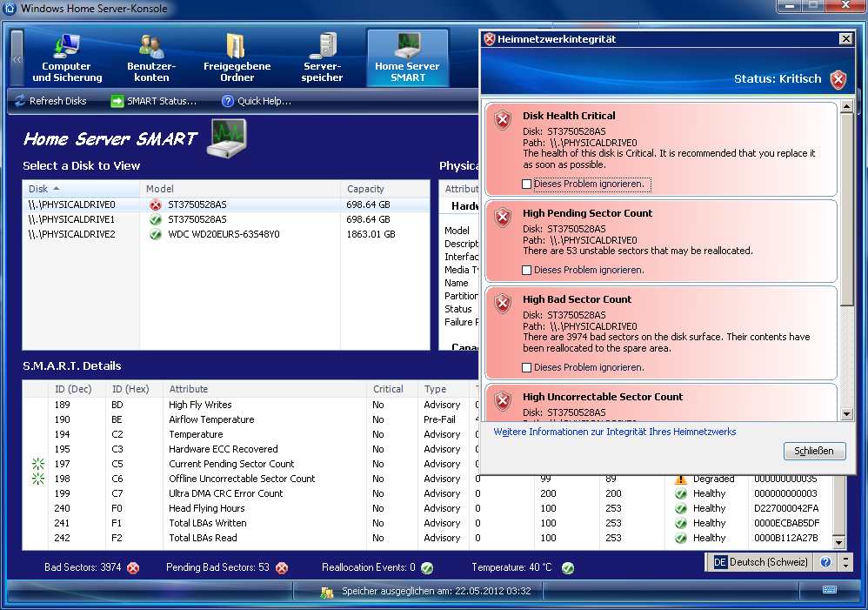Click the star icon next to ID 198
868x610 pixels.
point(37,479)
